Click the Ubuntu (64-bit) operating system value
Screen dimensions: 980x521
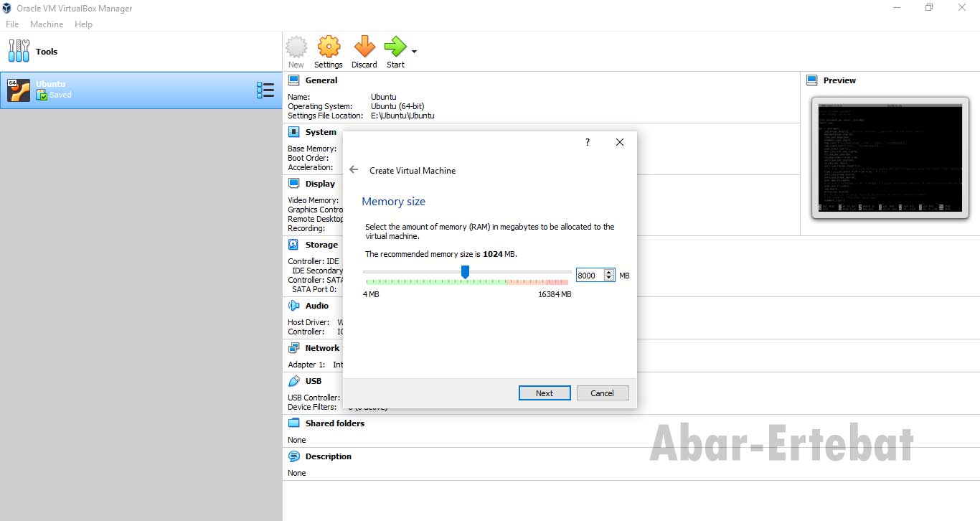pyautogui.click(x=397, y=106)
